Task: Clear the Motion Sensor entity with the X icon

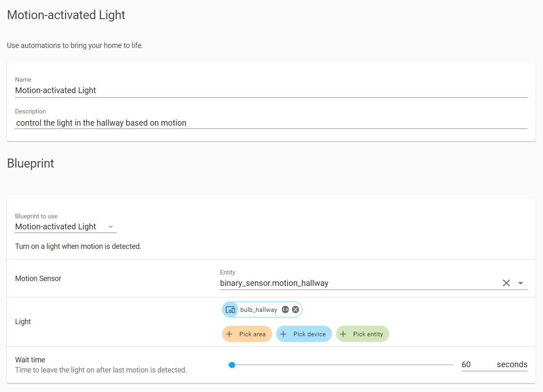Action: (506, 283)
